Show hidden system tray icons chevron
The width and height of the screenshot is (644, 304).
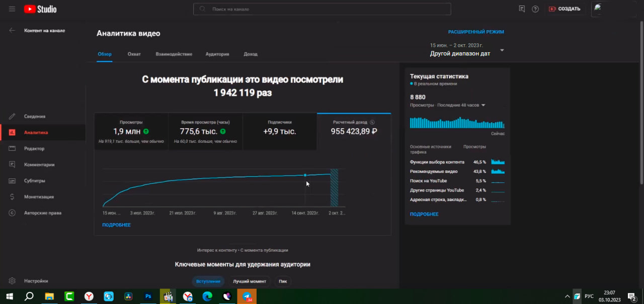(568, 296)
